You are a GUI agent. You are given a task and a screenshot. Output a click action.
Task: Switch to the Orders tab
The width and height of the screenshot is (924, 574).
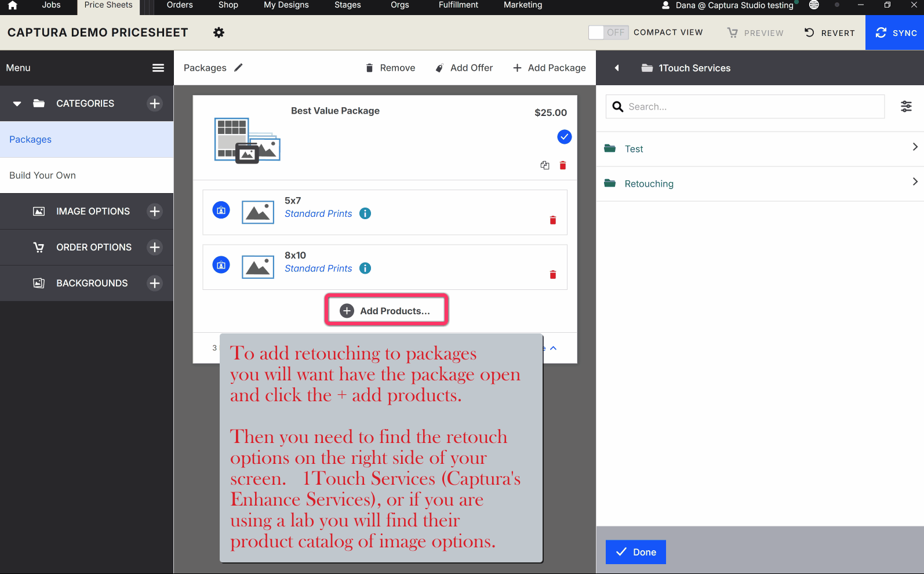(x=180, y=5)
